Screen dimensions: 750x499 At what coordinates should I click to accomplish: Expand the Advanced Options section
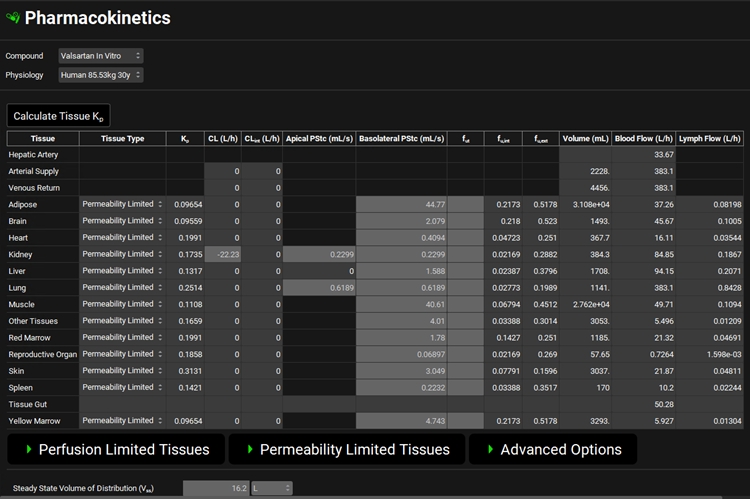click(552, 449)
